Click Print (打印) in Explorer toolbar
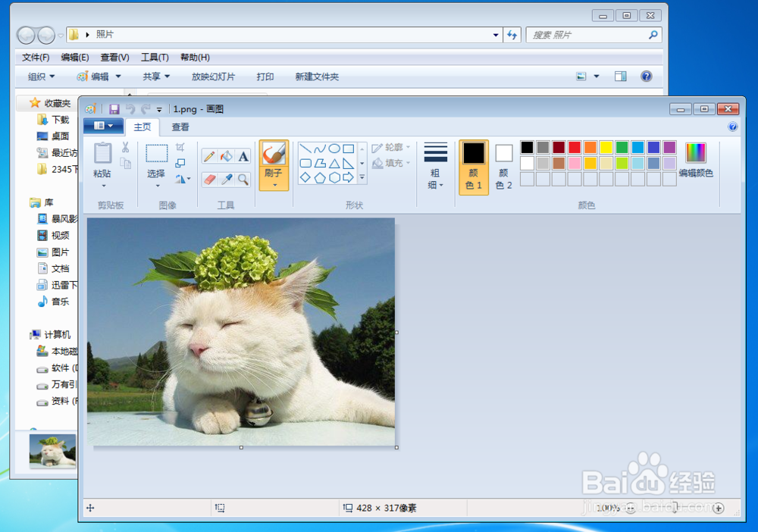 click(265, 77)
